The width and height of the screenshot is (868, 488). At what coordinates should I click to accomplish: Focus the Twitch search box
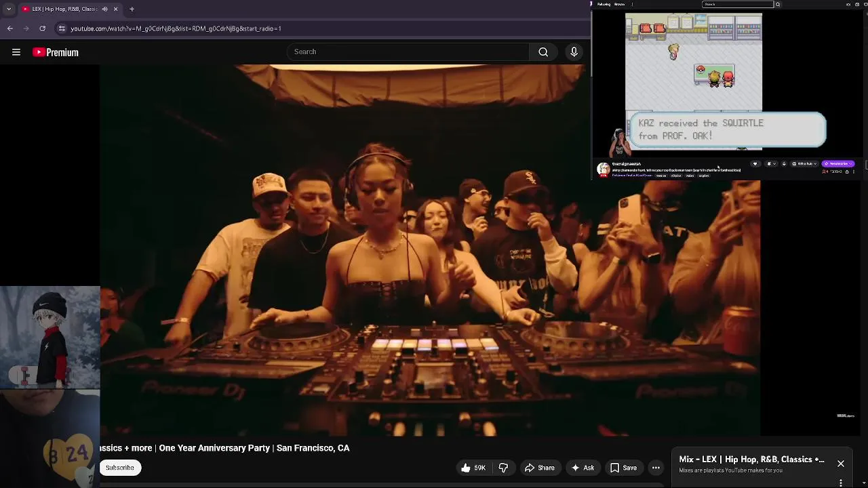click(x=738, y=4)
